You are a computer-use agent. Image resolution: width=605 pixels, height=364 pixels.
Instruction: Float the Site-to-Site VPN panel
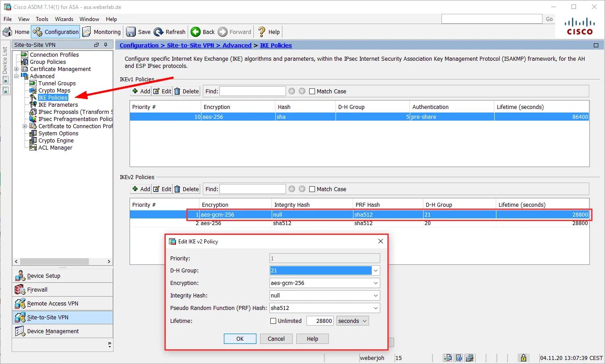coord(97,45)
